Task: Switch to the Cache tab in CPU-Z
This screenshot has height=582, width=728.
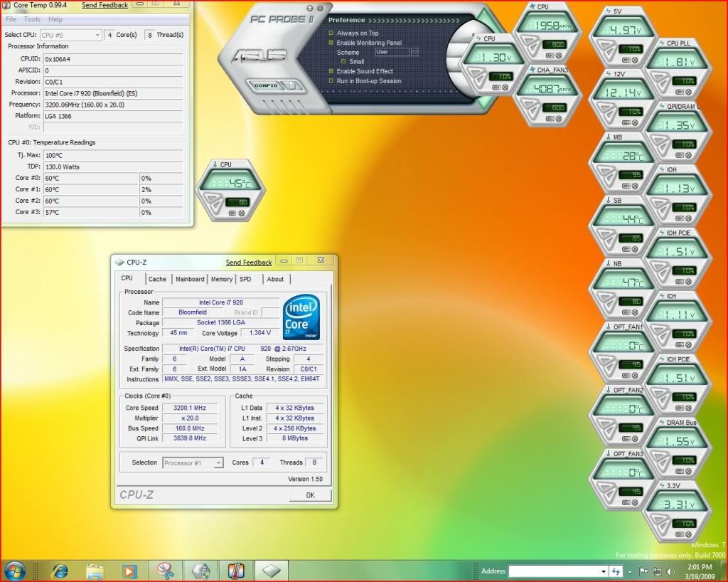Action: tap(157, 279)
